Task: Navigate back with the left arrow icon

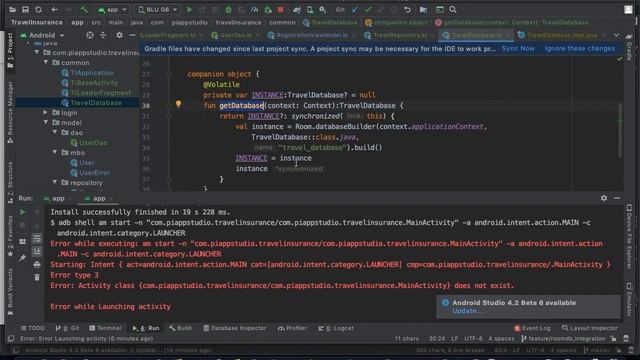Action: click(x=54, y=9)
